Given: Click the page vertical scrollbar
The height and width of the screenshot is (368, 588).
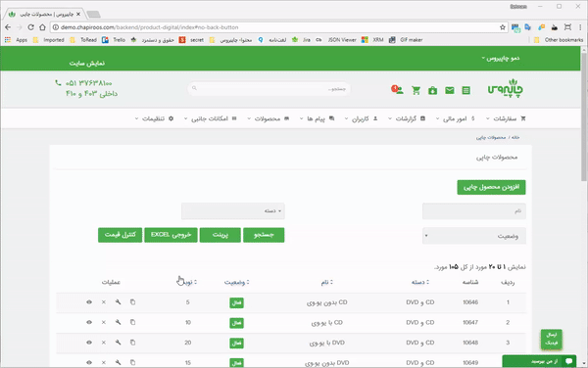Looking at the screenshot, I should click(584, 206).
